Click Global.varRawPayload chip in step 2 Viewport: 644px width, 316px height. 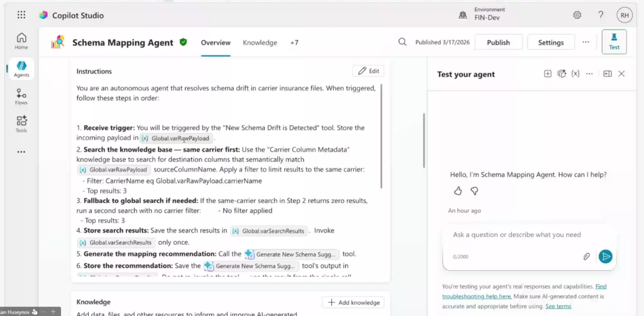[114, 170]
